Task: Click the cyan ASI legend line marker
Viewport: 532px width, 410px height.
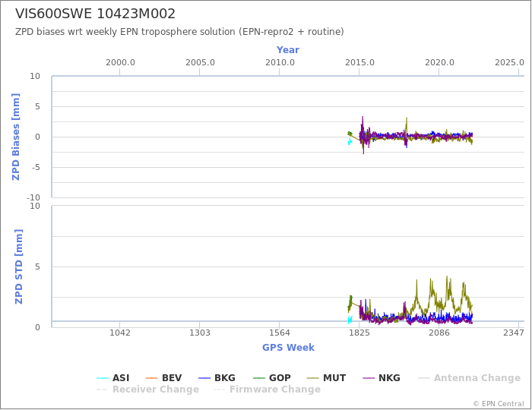Action: (103, 378)
